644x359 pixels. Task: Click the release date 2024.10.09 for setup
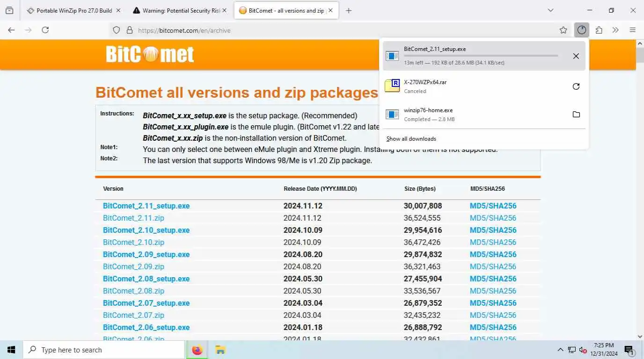[303, 230]
